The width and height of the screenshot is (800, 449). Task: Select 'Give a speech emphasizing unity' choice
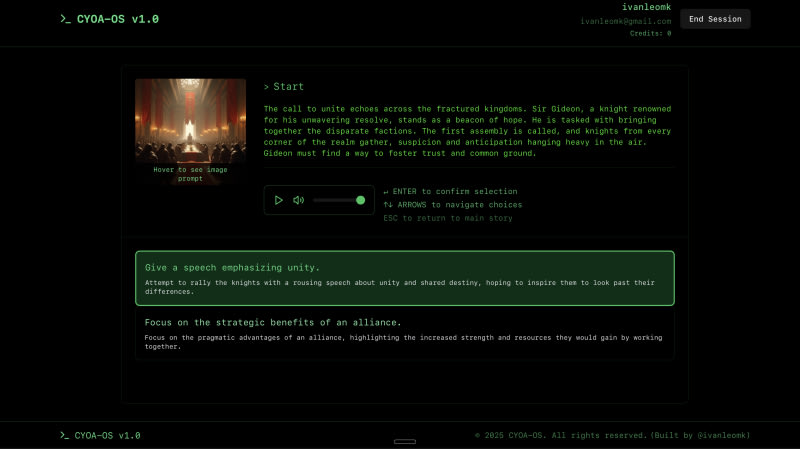[404, 278]
